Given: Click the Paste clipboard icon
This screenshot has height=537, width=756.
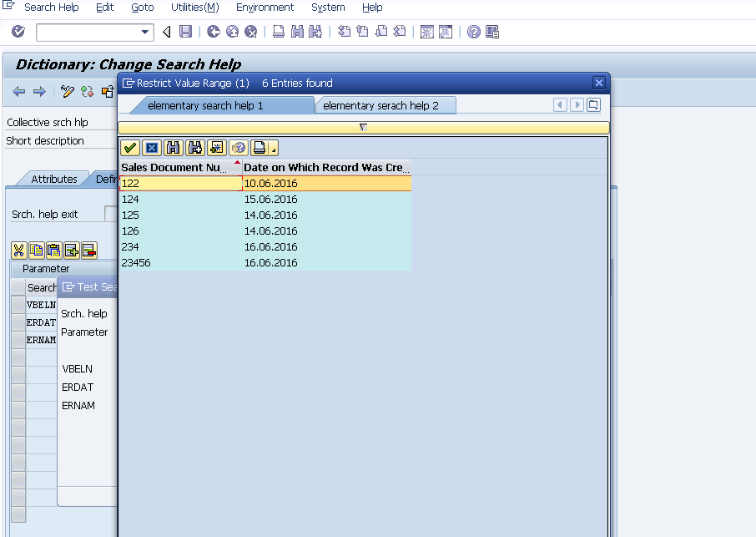Looking at the screenshot, I should pyautogui.click(x=53, y=251).
